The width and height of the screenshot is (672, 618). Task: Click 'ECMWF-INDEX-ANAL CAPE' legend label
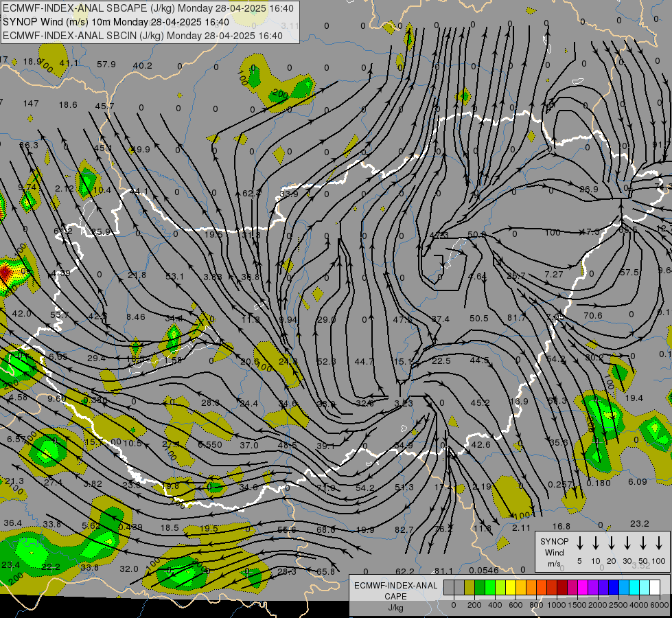(395, 591)
